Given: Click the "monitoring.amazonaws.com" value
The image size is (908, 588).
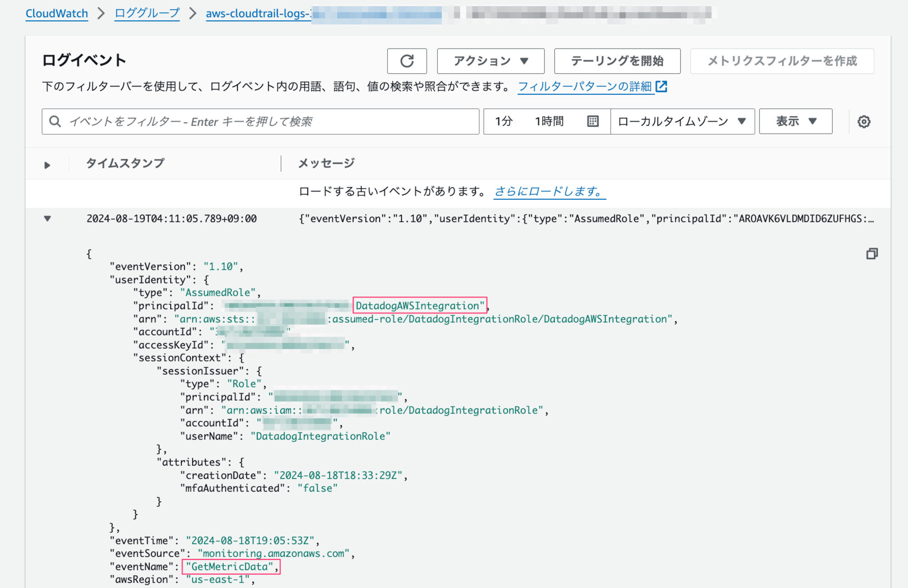Looking at the screenshot, I should pyautogui.click(x=274, y=553).
